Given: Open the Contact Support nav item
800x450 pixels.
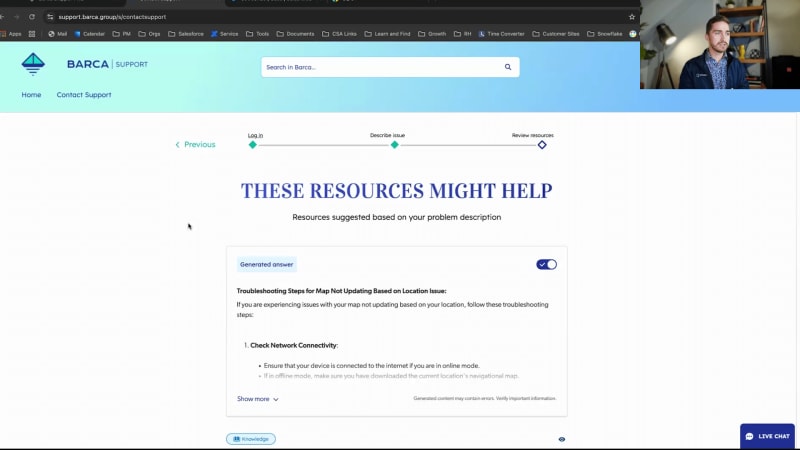Looking at the screenshot, I should (x=84, y=94).
